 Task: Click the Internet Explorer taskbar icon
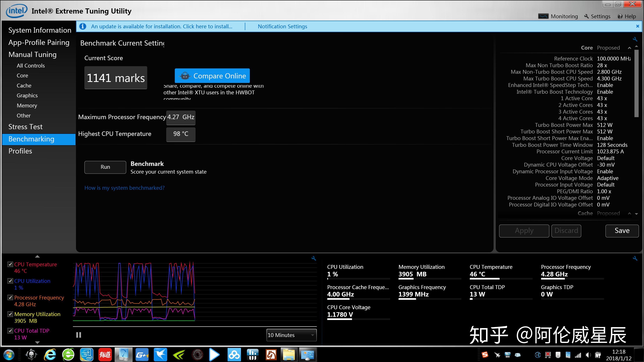[x=50, y=354]
